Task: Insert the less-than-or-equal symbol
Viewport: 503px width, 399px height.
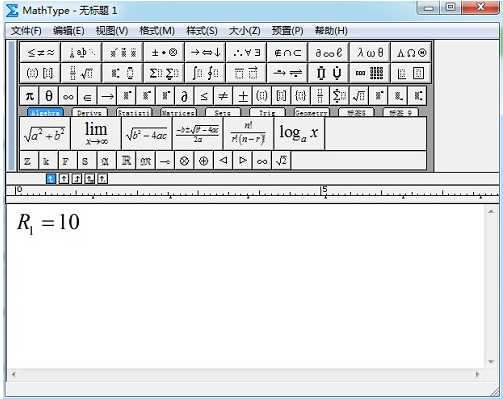Action: pyautogui.click(x=204, y=96)
